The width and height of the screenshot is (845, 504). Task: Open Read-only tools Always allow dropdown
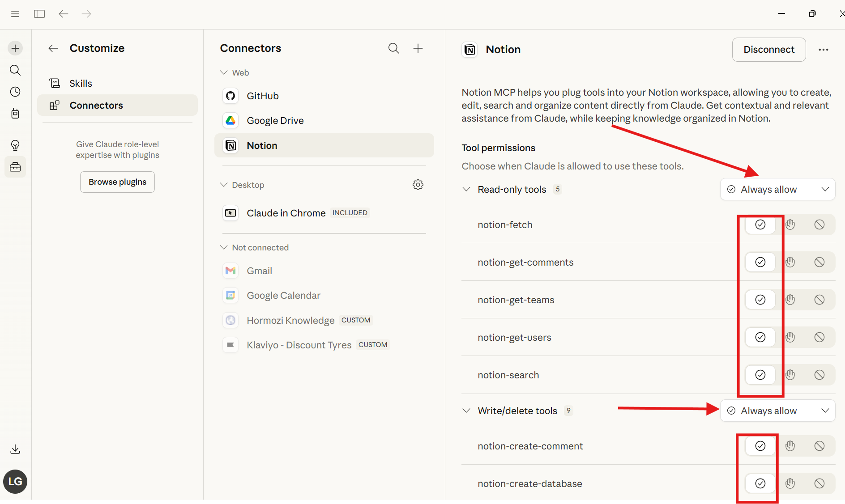[777, 189]
